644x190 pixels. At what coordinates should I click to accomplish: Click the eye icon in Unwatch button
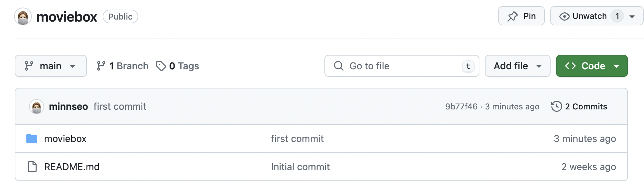coord(564,16)
